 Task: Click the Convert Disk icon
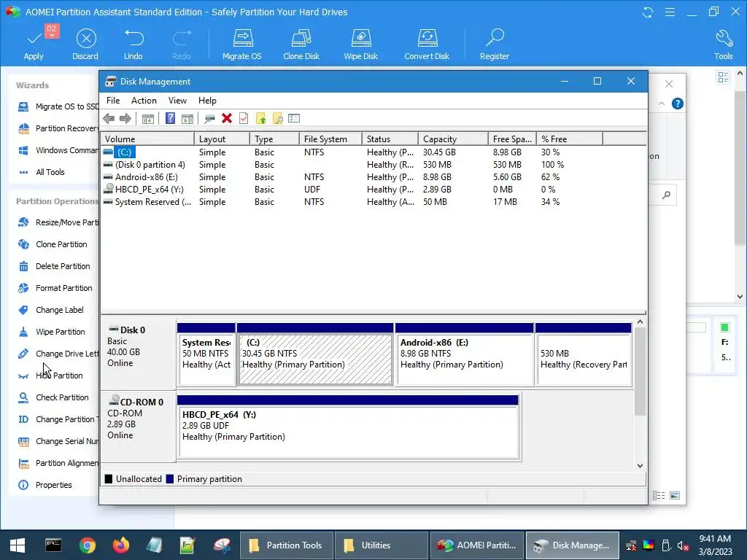(427, 38)
